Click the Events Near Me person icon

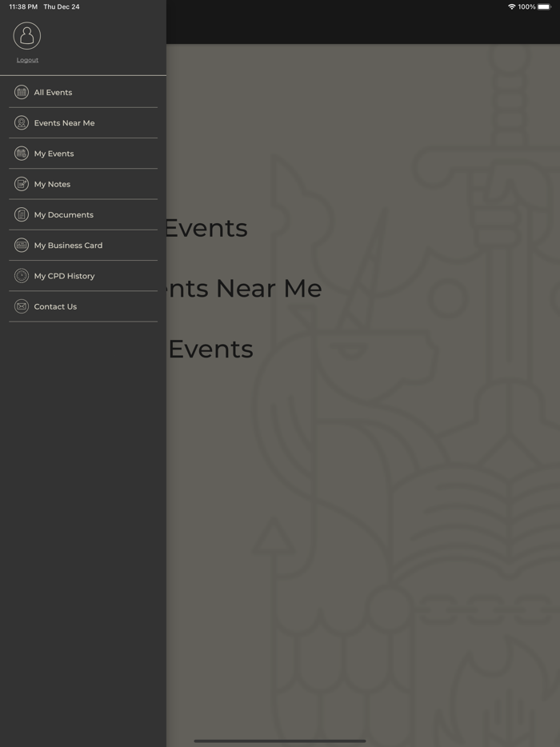coord(21,122)
